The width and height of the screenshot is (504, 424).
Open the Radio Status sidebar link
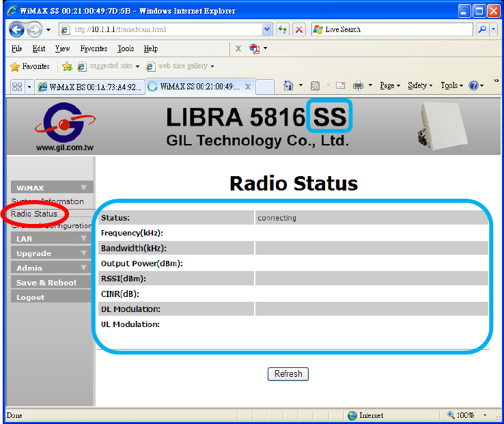click(x=34, y=214)
